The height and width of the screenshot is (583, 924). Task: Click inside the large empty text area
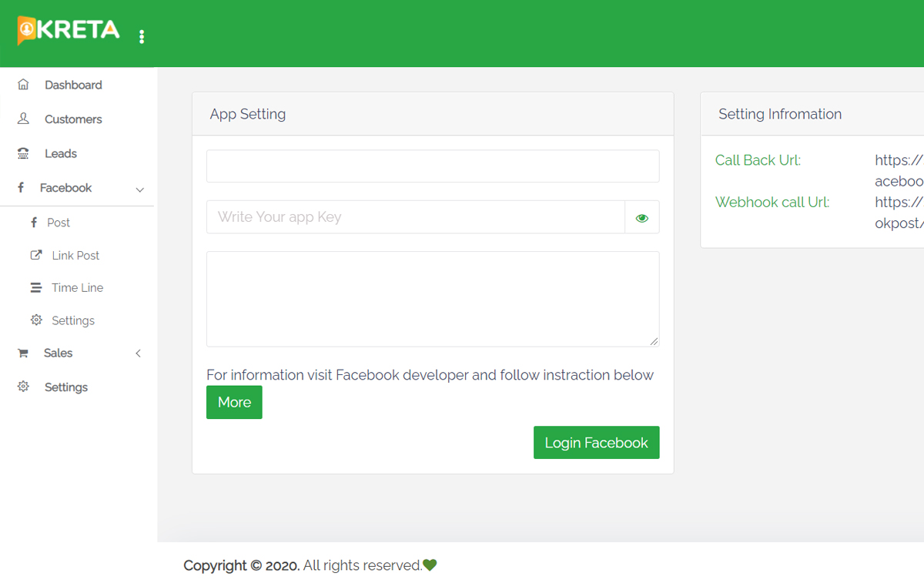pos(433,299)
